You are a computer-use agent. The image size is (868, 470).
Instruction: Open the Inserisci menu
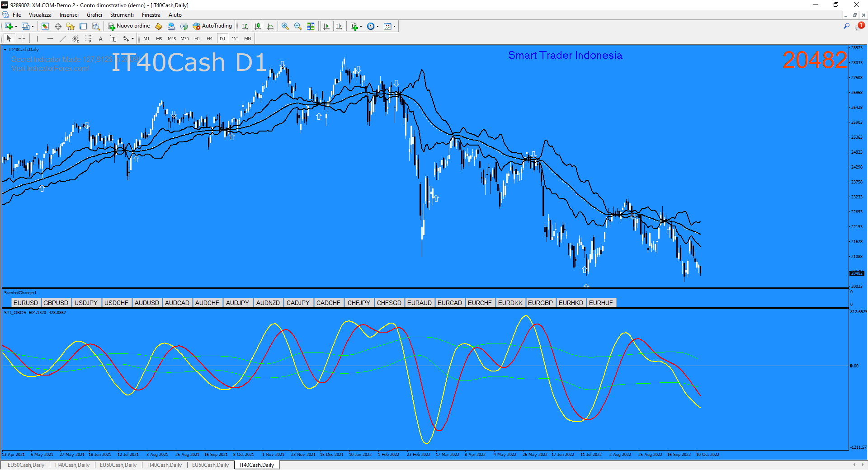coord(69,15)
